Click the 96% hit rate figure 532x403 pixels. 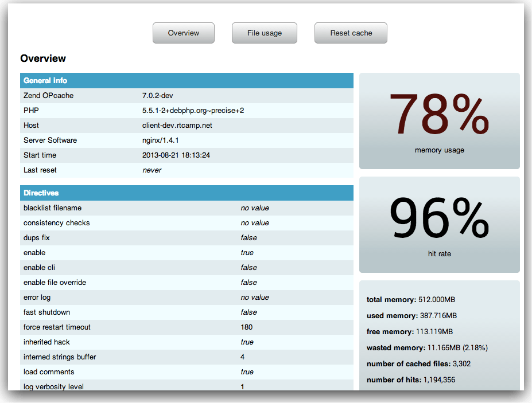[x=440, y=218]
